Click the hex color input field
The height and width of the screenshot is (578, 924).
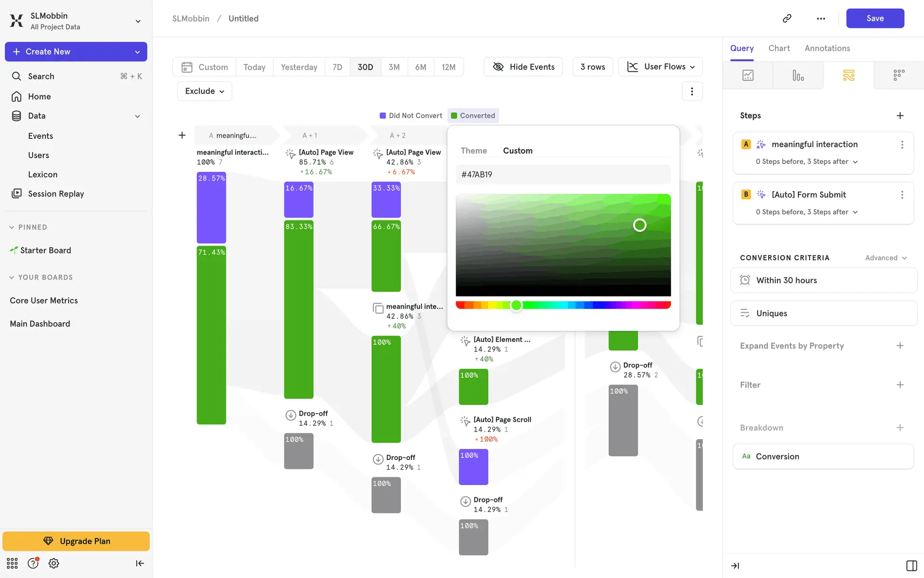pyautogui.click(x=563, y=174)
